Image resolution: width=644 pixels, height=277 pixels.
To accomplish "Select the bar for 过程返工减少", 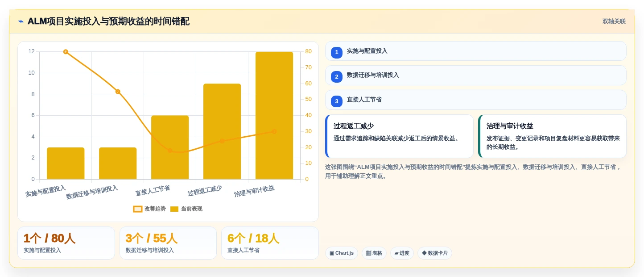I will pos(222,131).
